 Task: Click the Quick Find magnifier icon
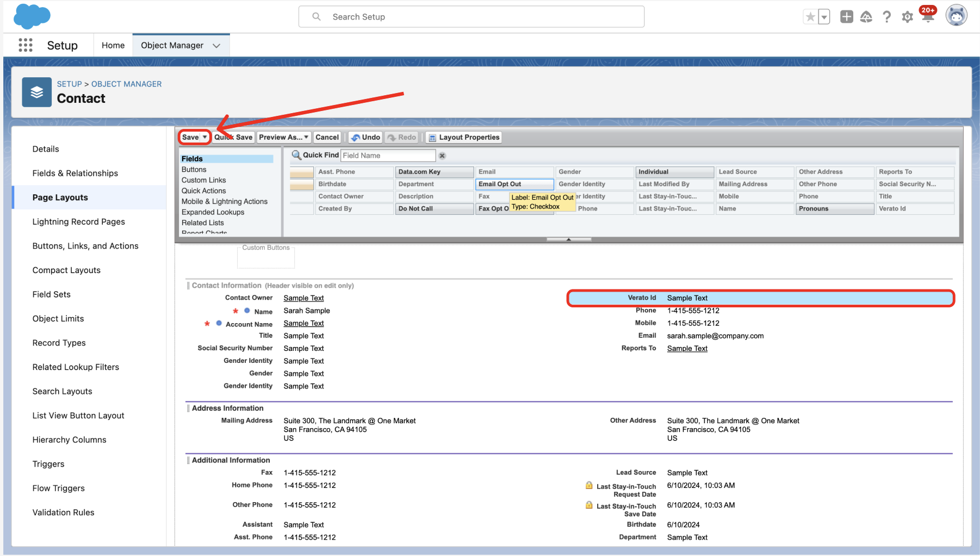(x=296, y=155)
